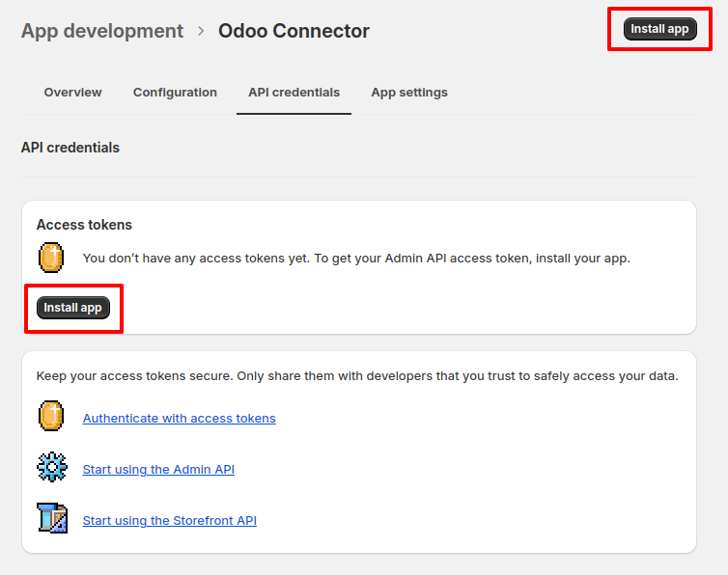Viewport: 728px width, 575px height.
Task: Open Start using the Storefront API link
Action: pos(170,520)
